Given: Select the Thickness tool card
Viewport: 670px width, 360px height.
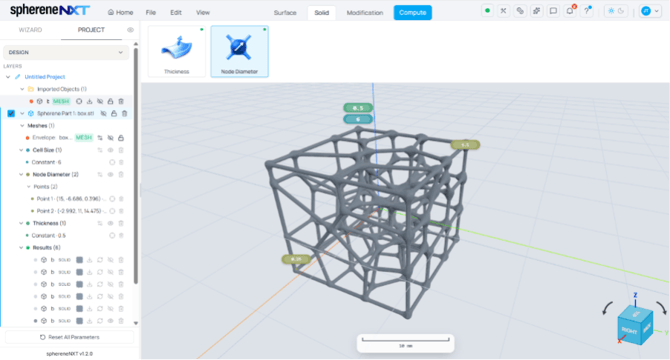Looking at the screenshot, I should pyautogui.click(x=176, y=51).
